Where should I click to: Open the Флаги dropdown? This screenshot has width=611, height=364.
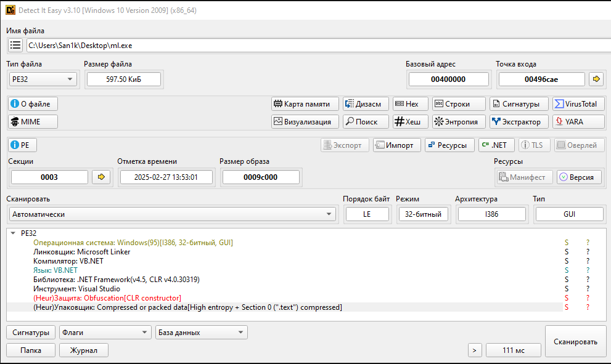[105, 332]
